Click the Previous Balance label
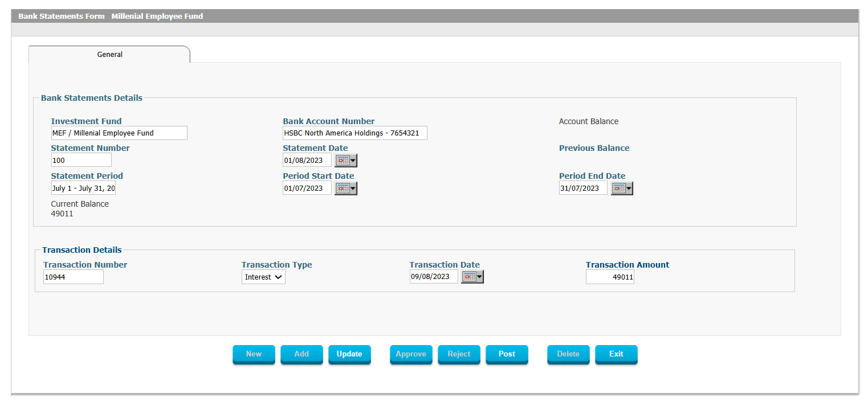 click(594, 148)
